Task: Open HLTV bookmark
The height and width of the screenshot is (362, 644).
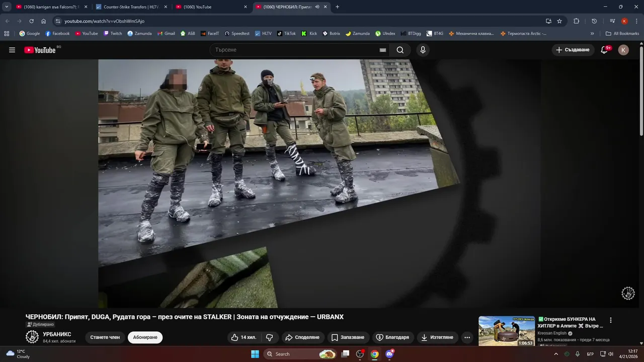Action: 263,34
